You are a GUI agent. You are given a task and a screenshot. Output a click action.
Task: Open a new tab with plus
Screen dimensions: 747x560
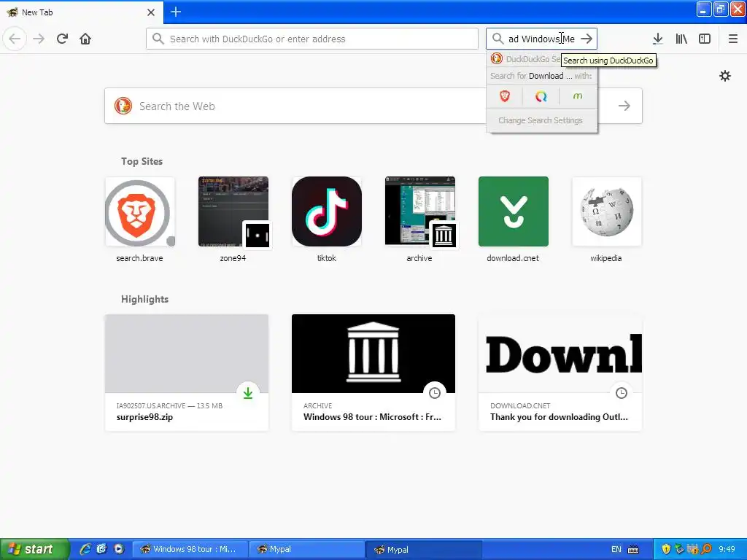point(176,12)
